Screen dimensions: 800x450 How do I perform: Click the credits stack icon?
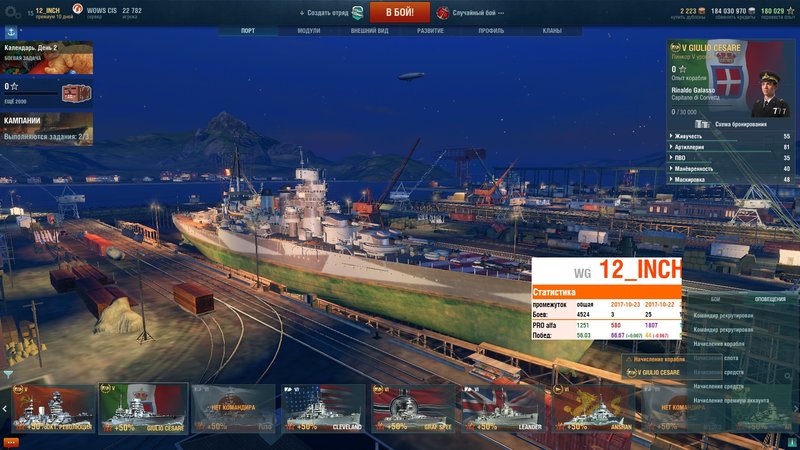(x=752, y=11)
